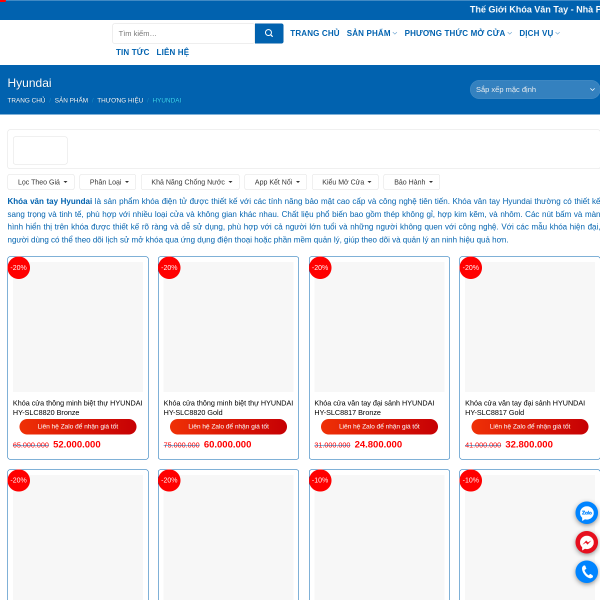Click the HYUNDAI breadcrumb current item
The image size is (600, 600).
(x=167, y=100)
